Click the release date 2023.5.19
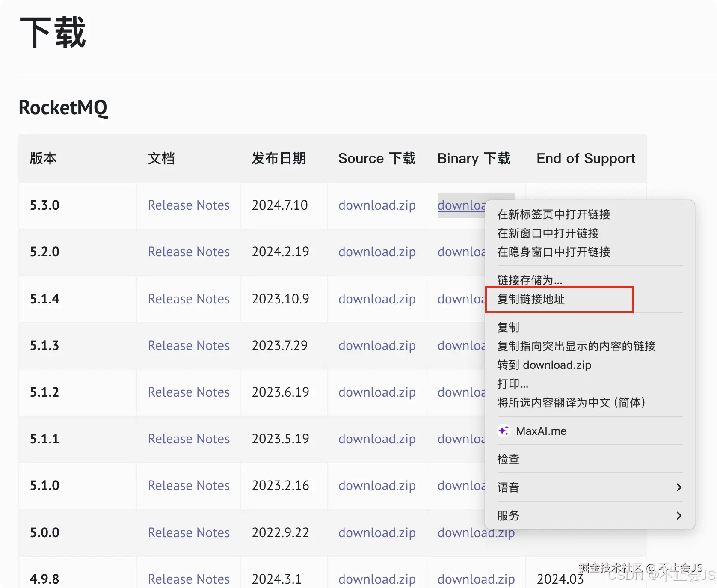The width and height of the screenshot is (717, 588). (x=281, y=439)
